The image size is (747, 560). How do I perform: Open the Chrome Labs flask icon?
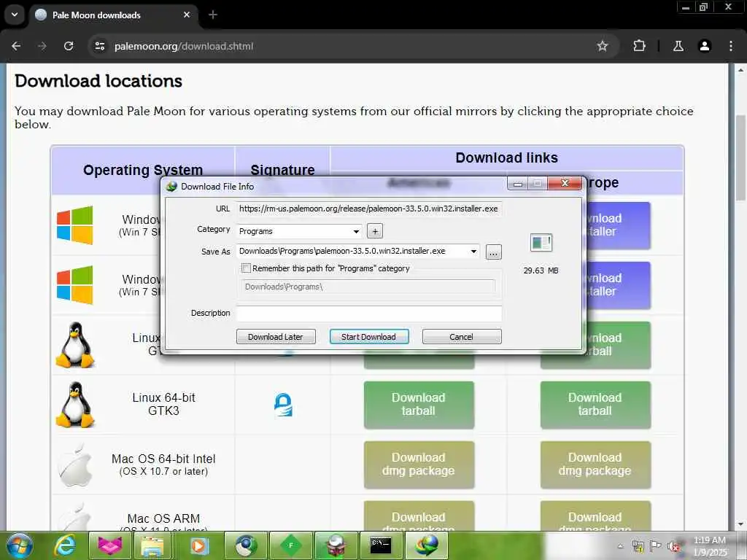click(x=678, y=46)
